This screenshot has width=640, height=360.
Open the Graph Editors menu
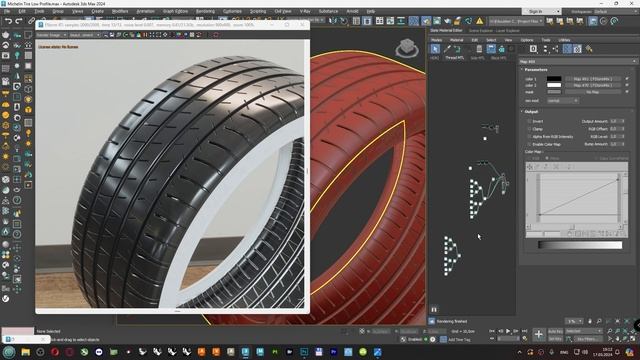[x=175, y=11]
